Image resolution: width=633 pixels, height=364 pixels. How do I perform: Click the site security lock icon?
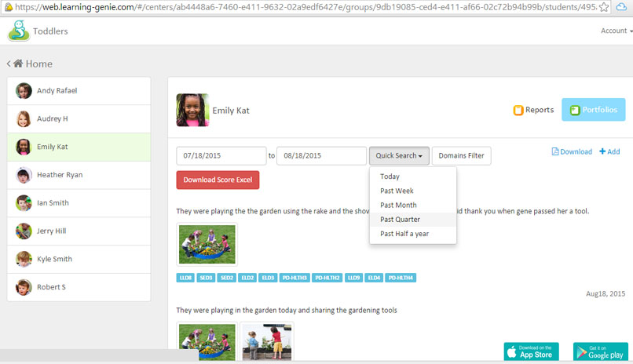click(x=9, y=7)
